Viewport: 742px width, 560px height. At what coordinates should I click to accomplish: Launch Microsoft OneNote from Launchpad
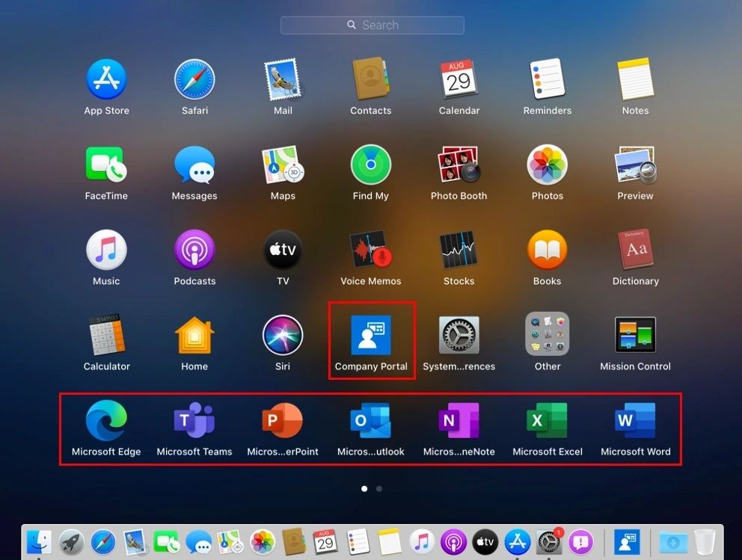click(x=459, y=420)
